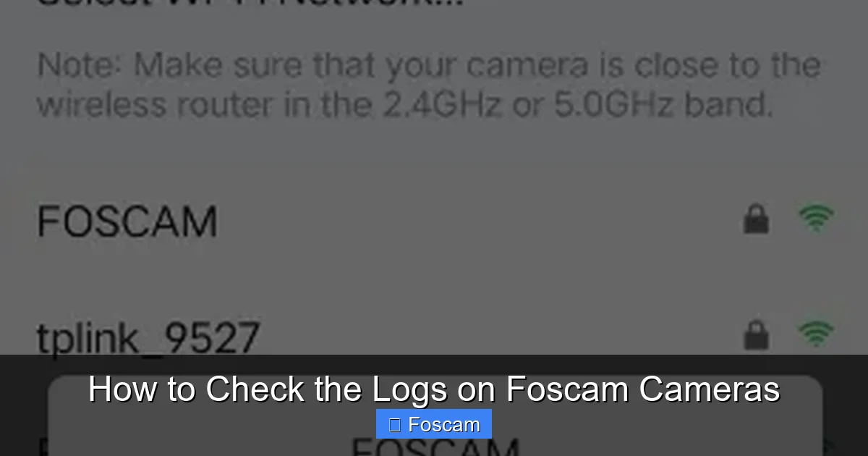This screenshot has height=456, width=868.
Task: Click the Wi-Fi signal strength icon for tplink_9527
Action: (x=817, y=334)
